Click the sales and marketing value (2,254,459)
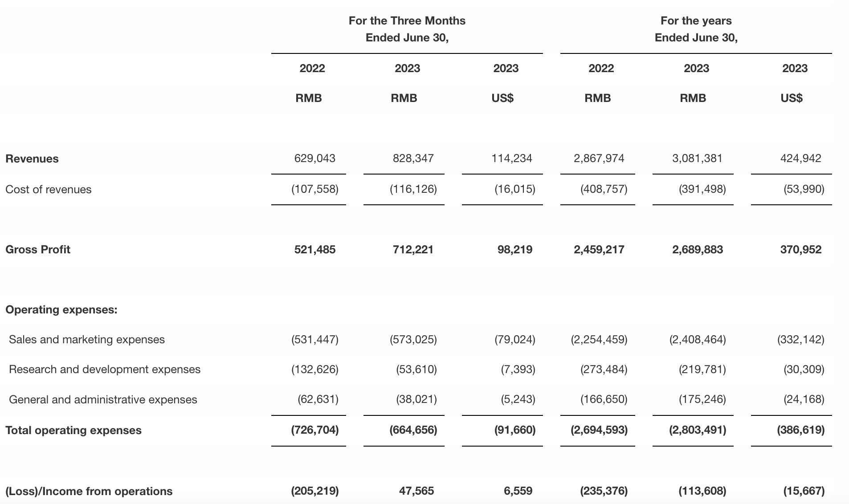849x504 pixels. tap(599, 340)
